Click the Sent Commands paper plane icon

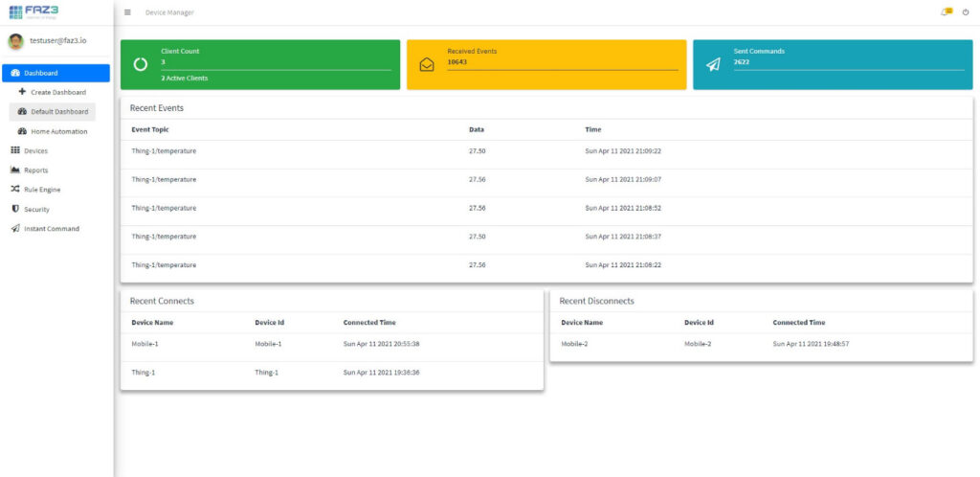pyautogui.click(x=713, y=64)
